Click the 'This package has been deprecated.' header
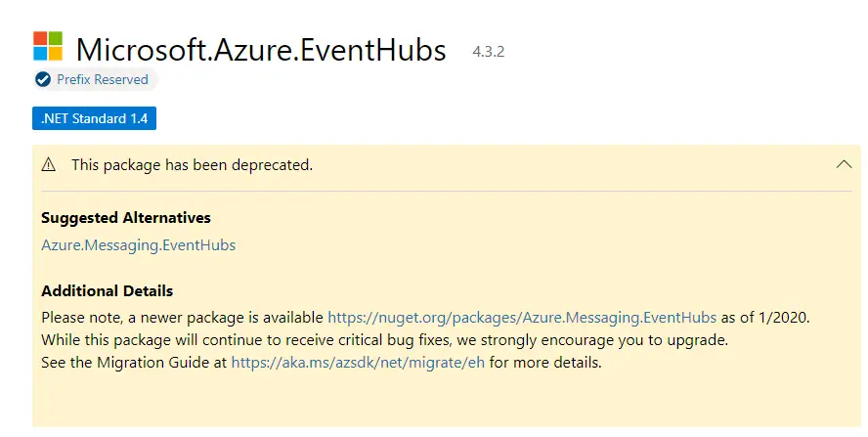Viewport: 868px width, 437px height. pyautogui.click(x=193, y=165)
